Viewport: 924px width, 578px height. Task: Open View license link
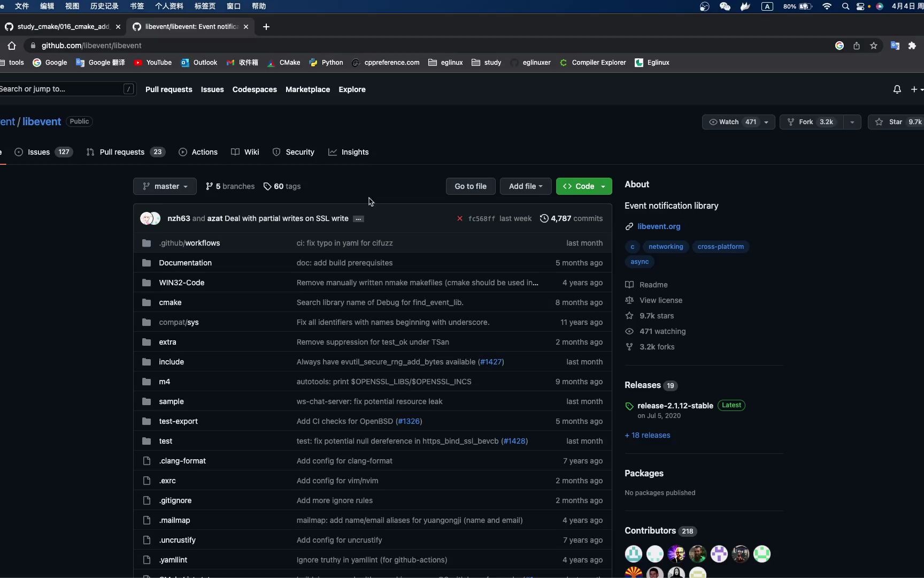coord(653,300)
